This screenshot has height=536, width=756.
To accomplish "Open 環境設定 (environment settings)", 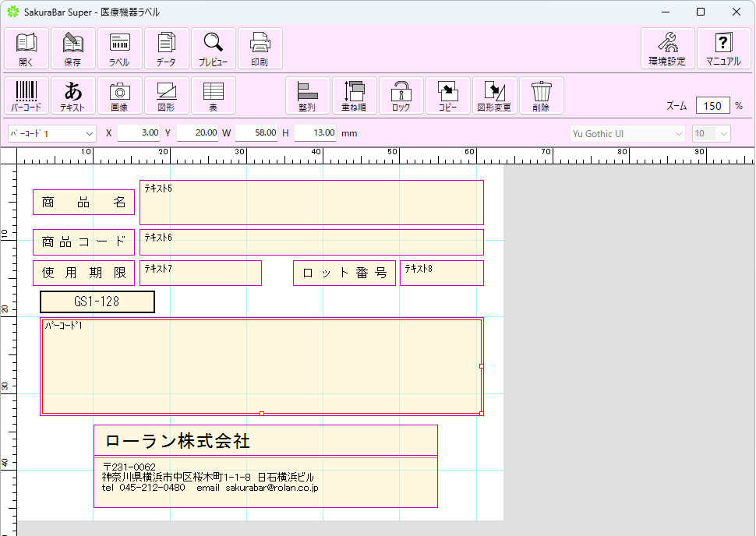I will (667, 48).
